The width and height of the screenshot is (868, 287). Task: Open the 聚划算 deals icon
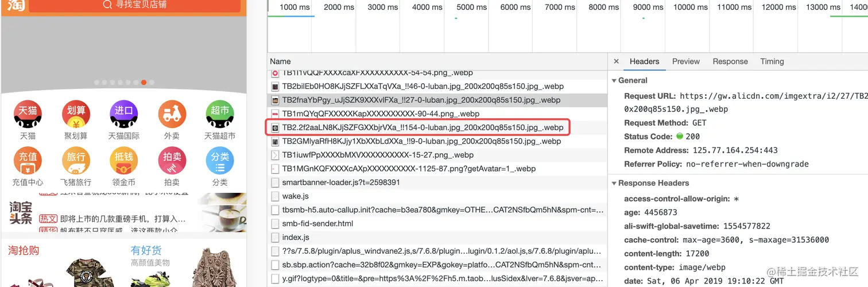click(76, 115)
